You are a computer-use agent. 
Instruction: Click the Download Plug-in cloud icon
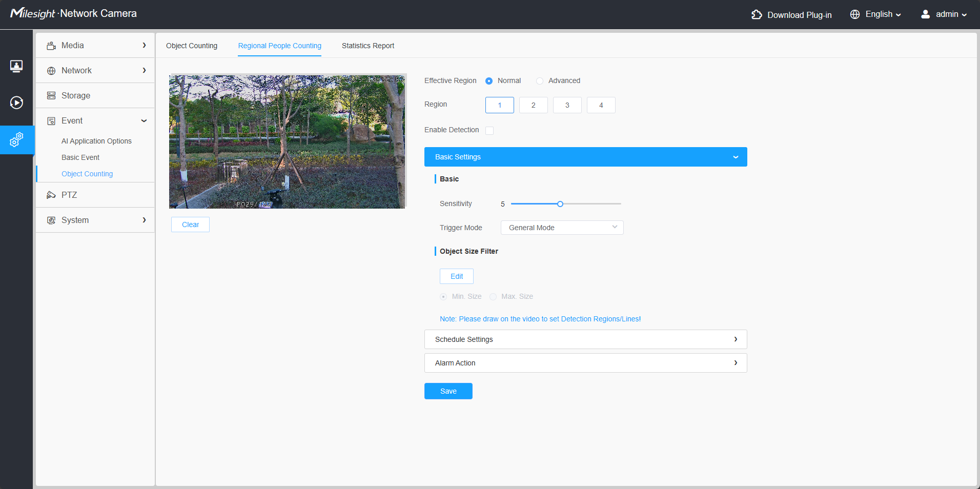point(757,14)
